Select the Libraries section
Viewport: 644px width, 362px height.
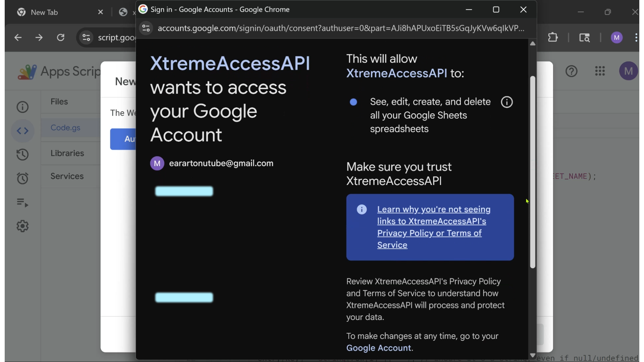click(x=67, y=153)
